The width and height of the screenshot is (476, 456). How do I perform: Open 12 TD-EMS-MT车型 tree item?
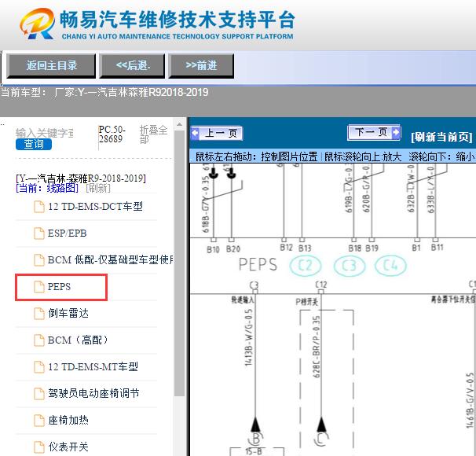click(93, 366)
